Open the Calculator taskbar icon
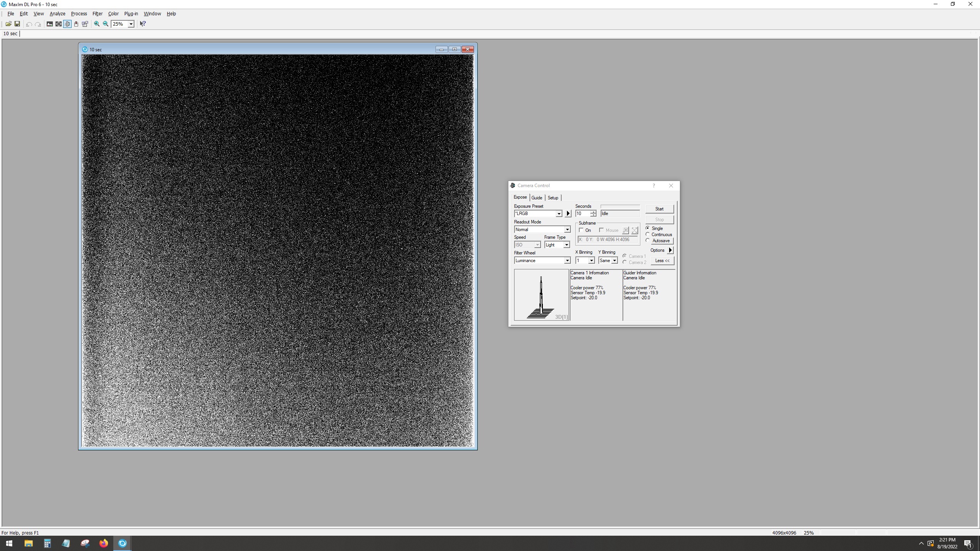This screenshot has height=551, width=980. 47,543
